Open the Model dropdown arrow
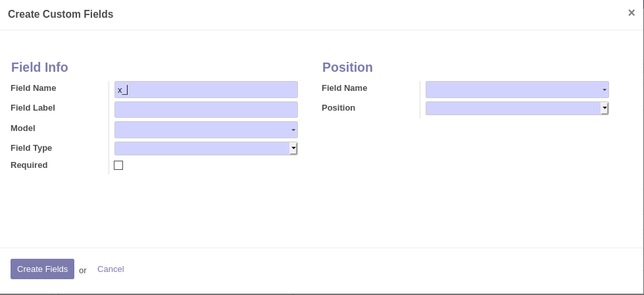This screenshot has width=644, height=295. tap(293, 130)
